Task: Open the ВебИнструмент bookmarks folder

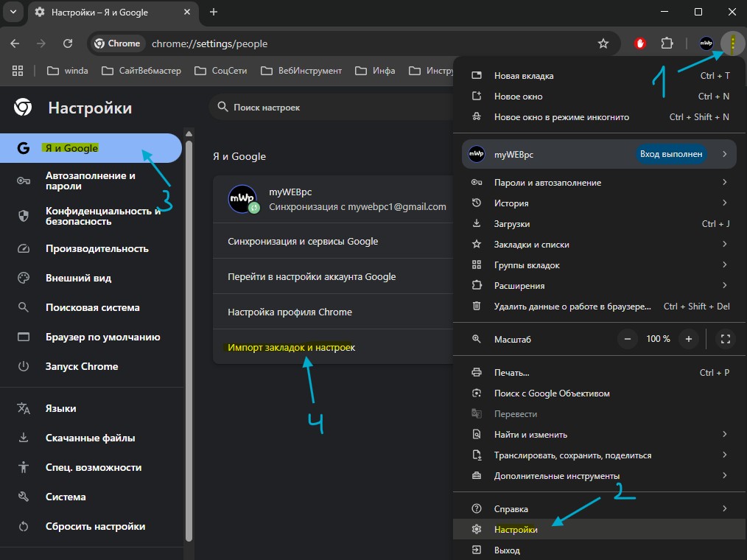Action: [301, 71]
